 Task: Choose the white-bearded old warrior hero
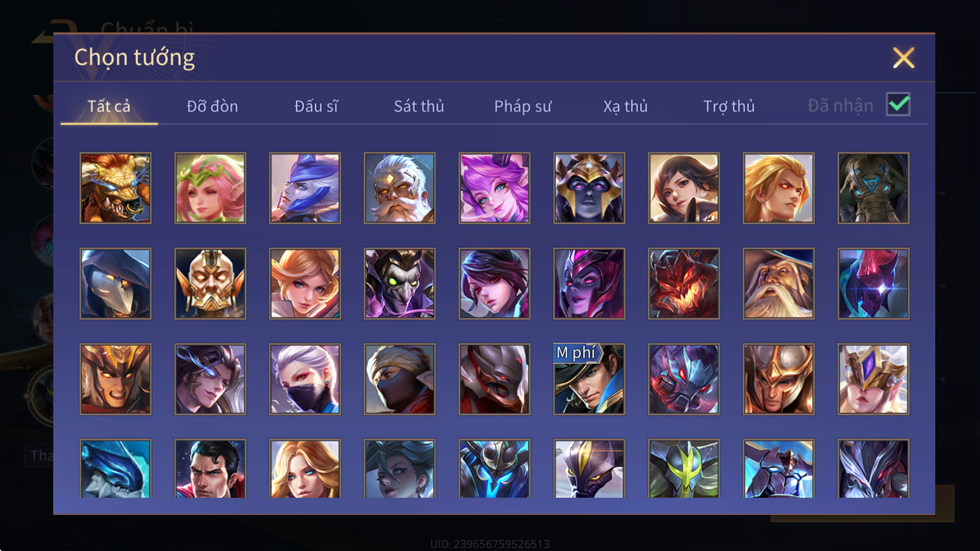click(399, 188)
